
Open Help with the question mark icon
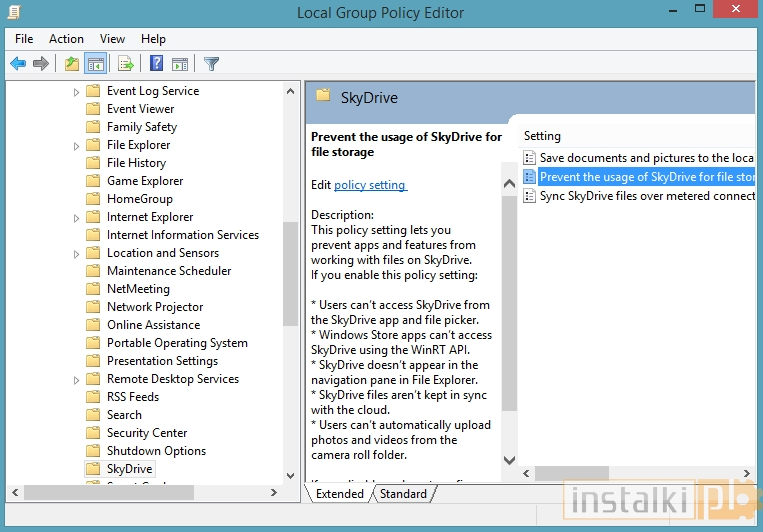coord(157,63)
